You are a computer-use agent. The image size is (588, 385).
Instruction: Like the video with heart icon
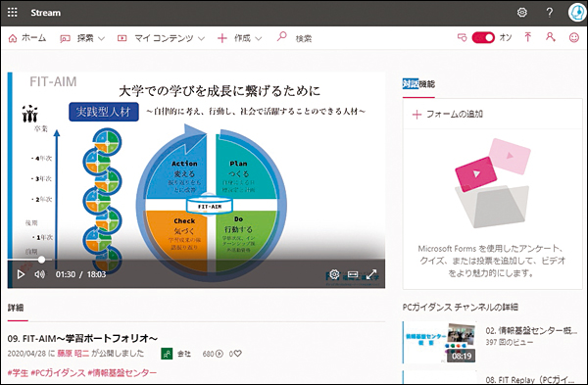point(238,354)
